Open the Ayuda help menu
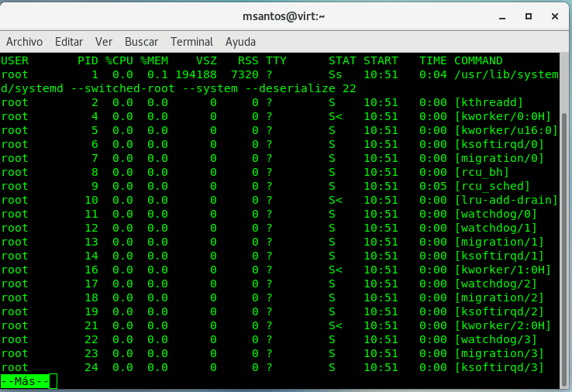This screenshot has height=392, width=572. point(240,42)
